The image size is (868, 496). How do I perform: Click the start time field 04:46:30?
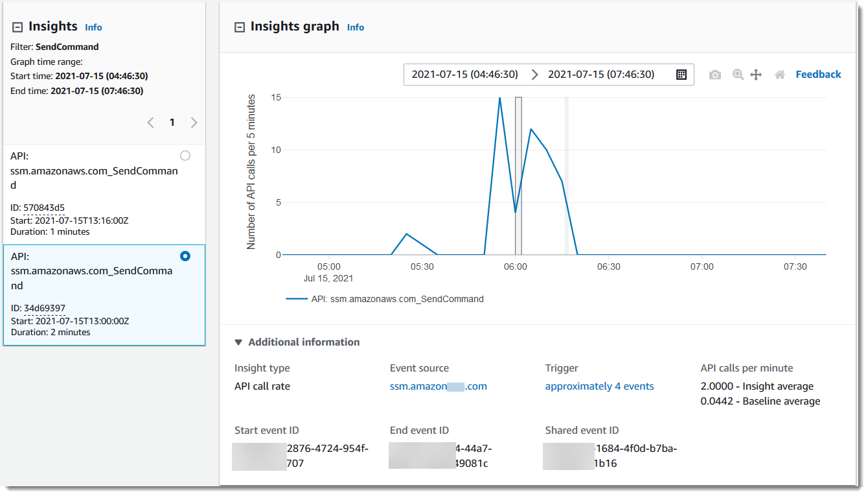(x=465, y=75)
